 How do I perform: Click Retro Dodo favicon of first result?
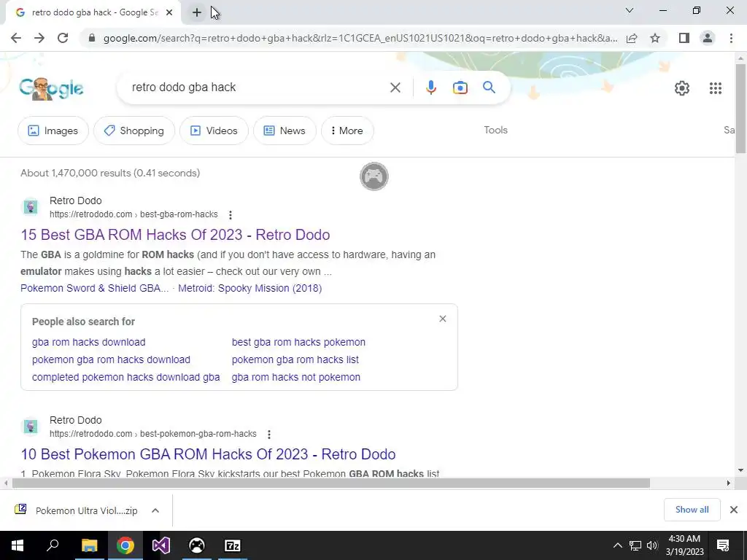[31, 207]
